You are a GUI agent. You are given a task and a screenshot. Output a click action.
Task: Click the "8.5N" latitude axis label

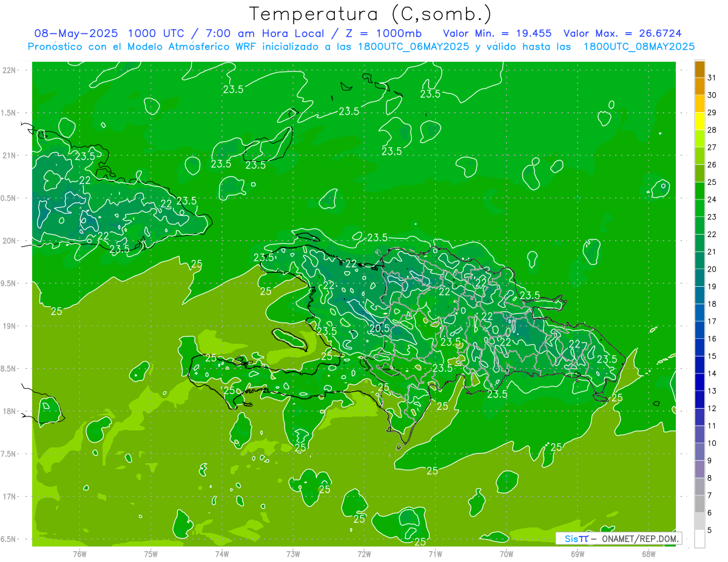tap(8, 369)
